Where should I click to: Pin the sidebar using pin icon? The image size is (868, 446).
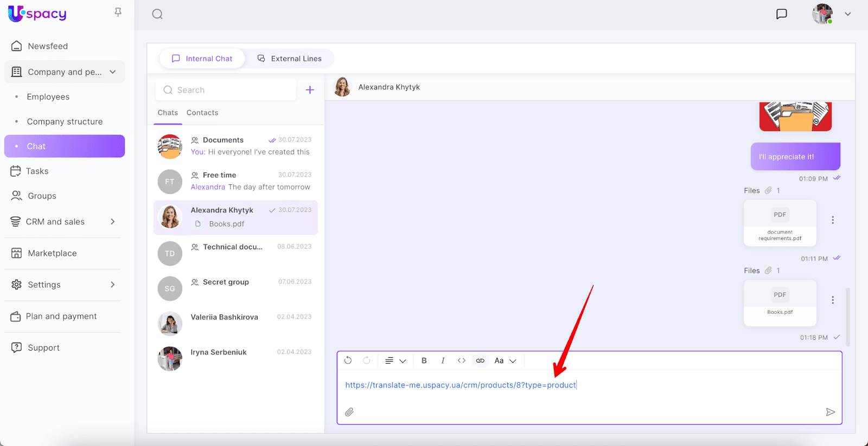pyautogui.click(x=118, y=12)
